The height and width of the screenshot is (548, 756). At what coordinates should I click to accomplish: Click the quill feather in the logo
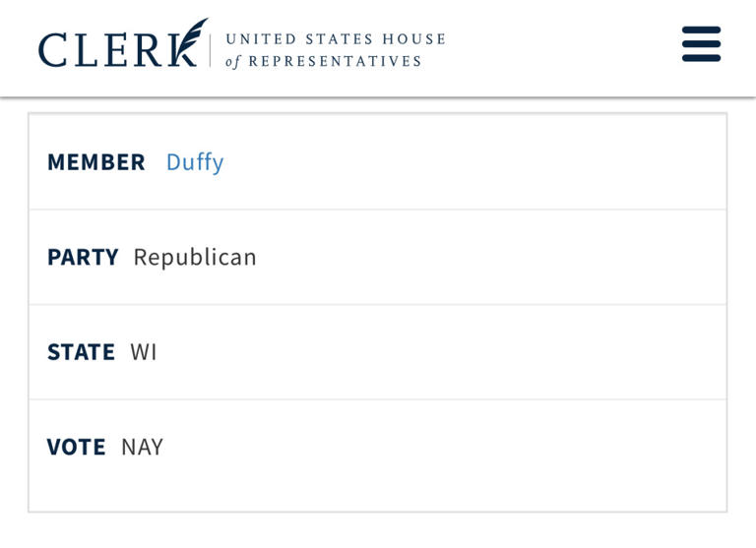[194, 34]
